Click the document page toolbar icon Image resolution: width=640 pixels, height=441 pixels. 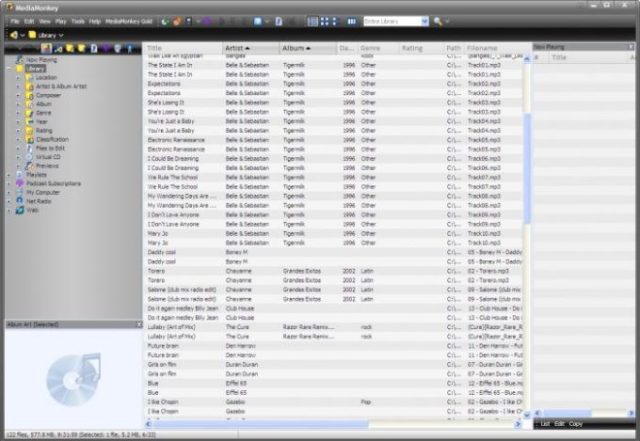279,22
